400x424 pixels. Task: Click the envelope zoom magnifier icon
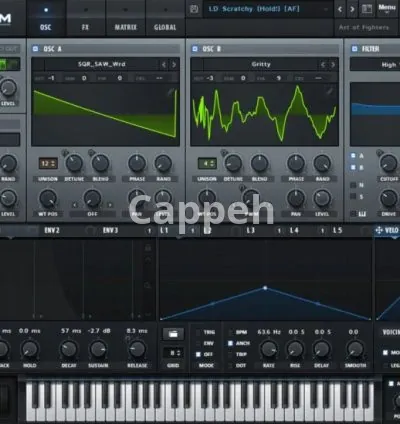click(148, 285)
